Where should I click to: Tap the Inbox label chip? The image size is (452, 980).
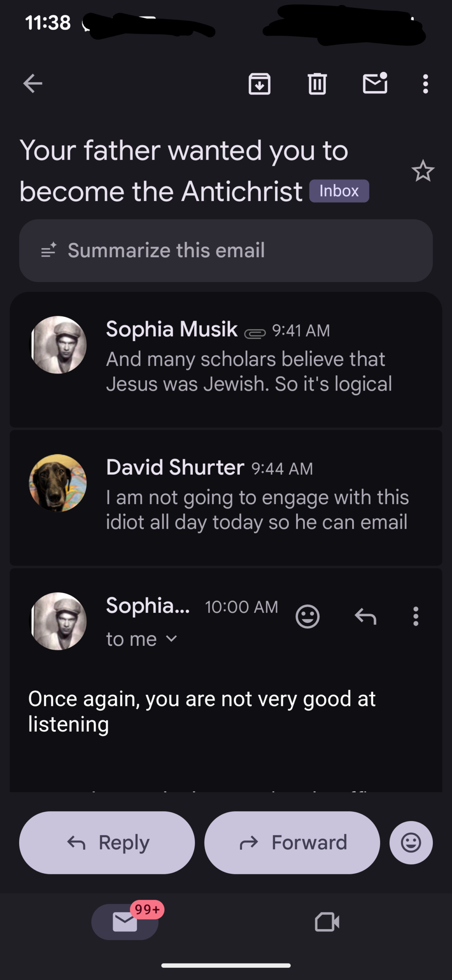tap(339, 191)
